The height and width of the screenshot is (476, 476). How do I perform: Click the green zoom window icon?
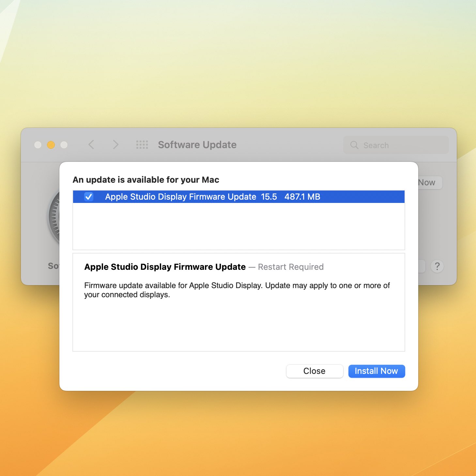point(64,145)
